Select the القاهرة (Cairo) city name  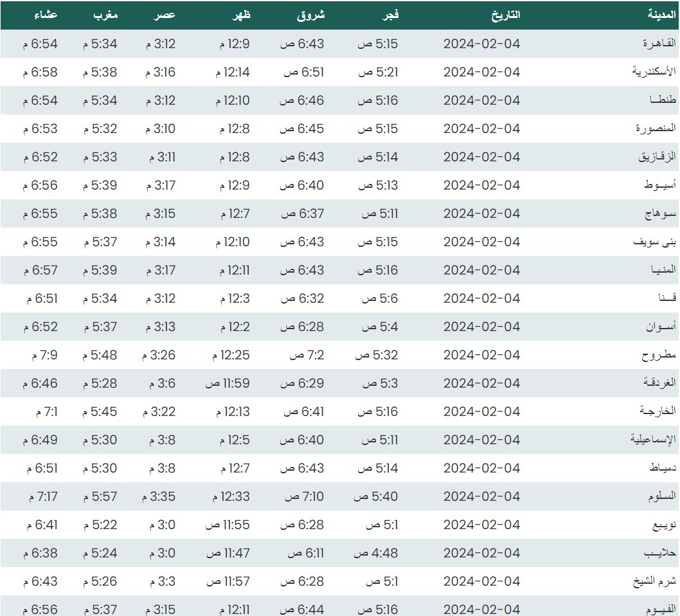(659, 44)
